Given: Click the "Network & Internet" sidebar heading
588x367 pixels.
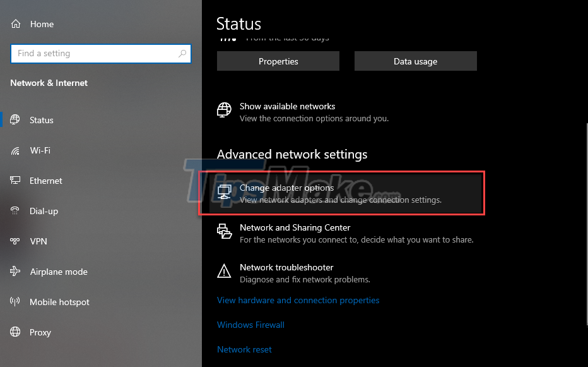Looking at the screenshot, I should pyautogui.click(x=49, y=83).
